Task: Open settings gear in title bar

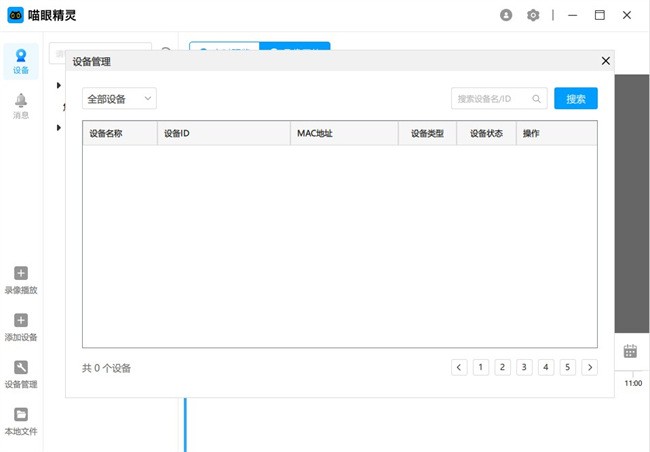Action: (x=534, y=15)
